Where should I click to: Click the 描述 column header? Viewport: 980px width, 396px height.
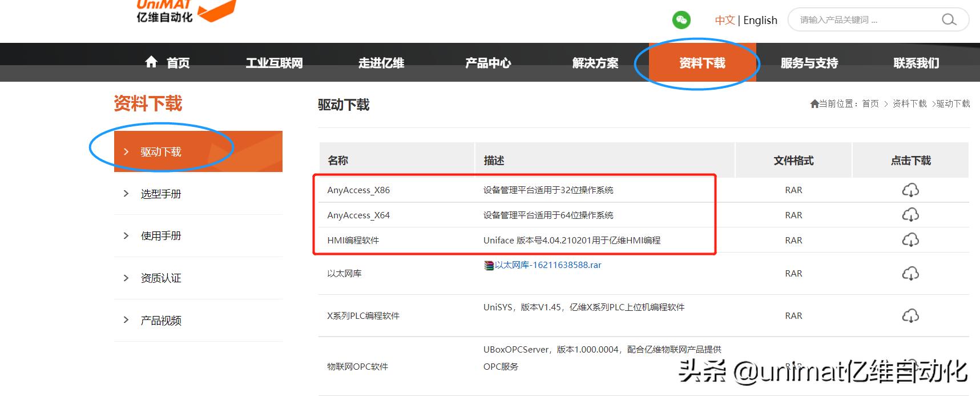tap(494, 161)
